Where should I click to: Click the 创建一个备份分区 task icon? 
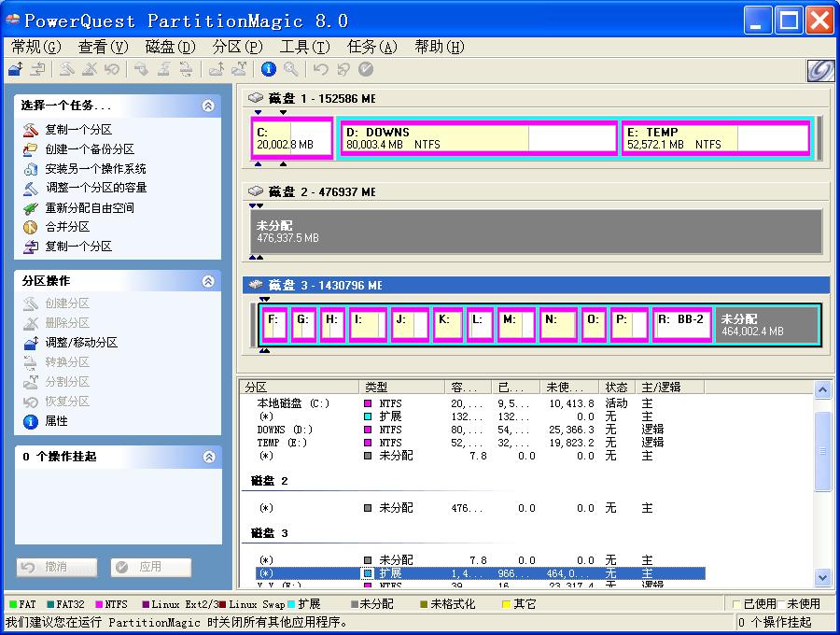[31, 149]
